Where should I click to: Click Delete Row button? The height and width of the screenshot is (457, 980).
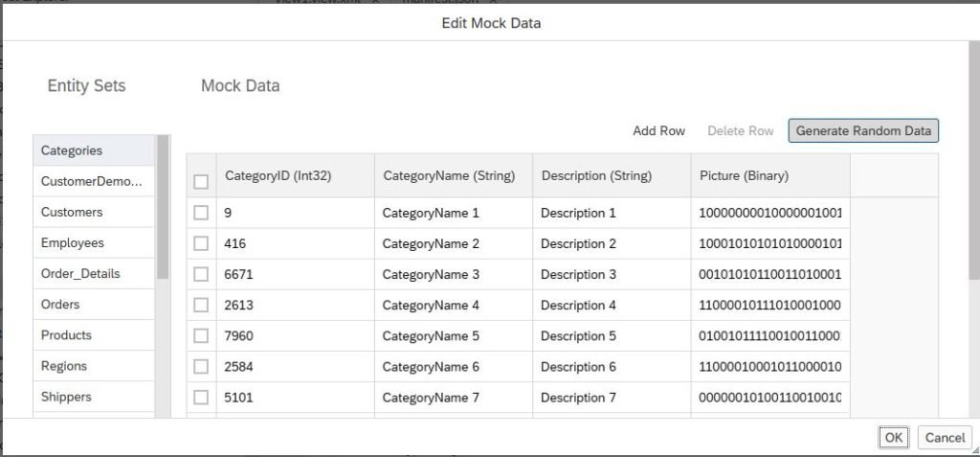740,131
